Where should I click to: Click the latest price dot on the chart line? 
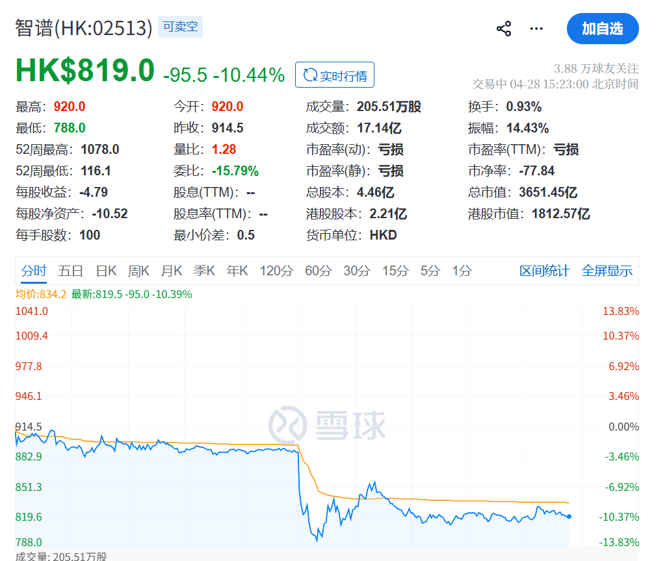569,516
